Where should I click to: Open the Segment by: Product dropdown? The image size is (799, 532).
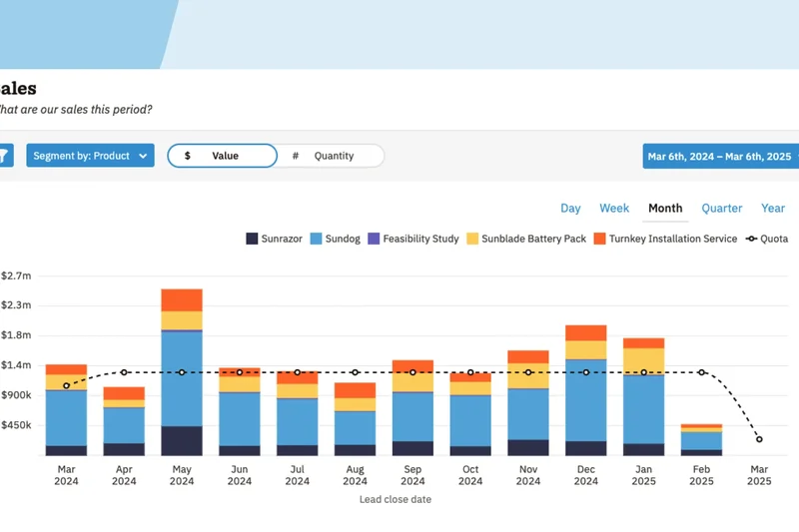[x=90, y=156]
